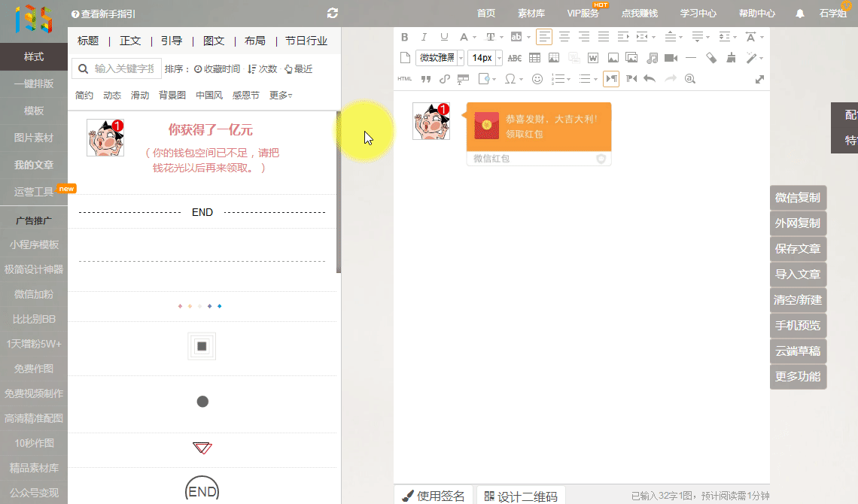Click the eraser clear formatting icon
Screen dimensions: 858x504
(x=710, y=58)
